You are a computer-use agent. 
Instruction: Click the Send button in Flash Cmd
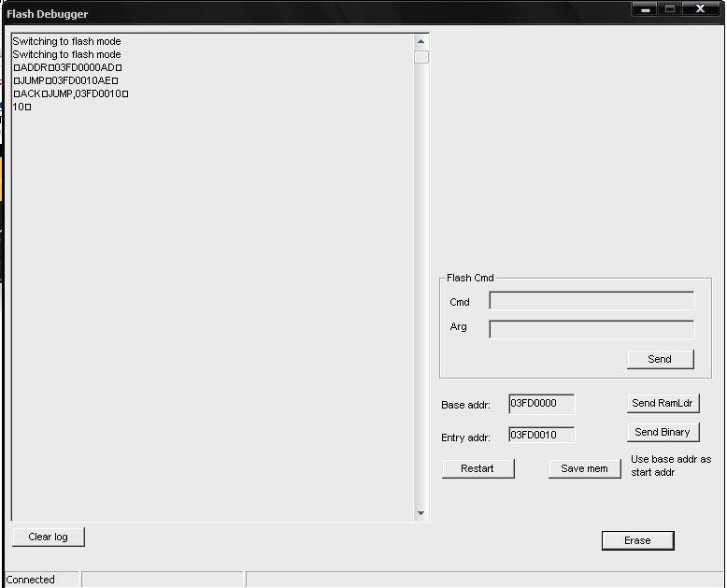661,359
